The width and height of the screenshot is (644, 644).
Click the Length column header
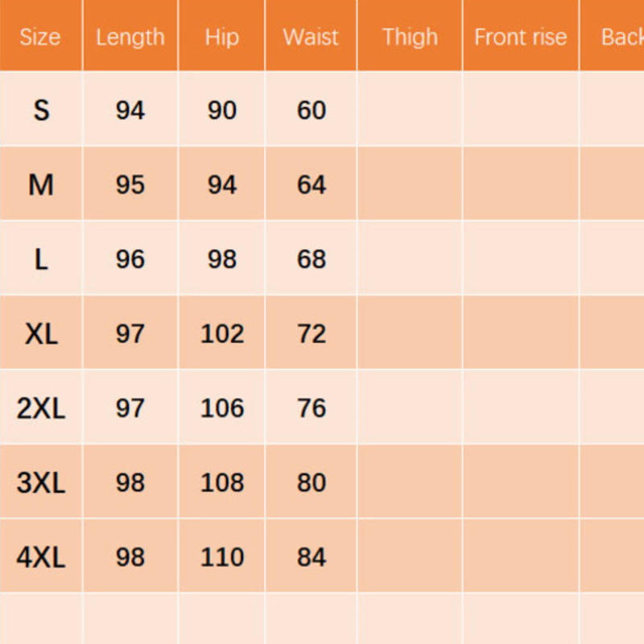click(x=130, y=37)
